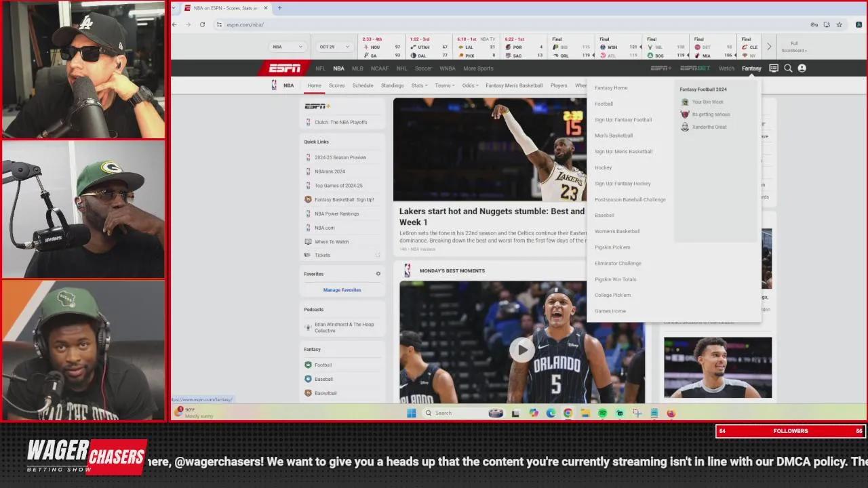The image size is (868, 488).
Task: Click the ESPN search magnifier icon
Action: pos(788,68)
